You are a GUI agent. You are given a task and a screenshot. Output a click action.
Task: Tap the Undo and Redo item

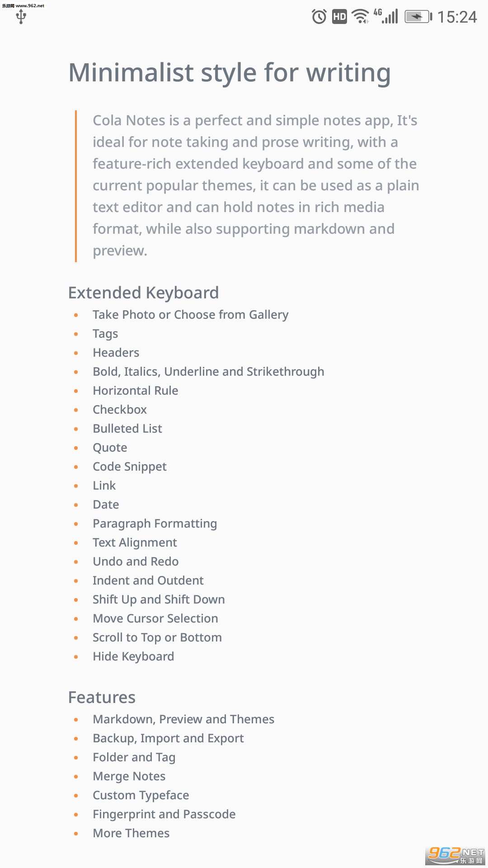(x=136, y=561)
